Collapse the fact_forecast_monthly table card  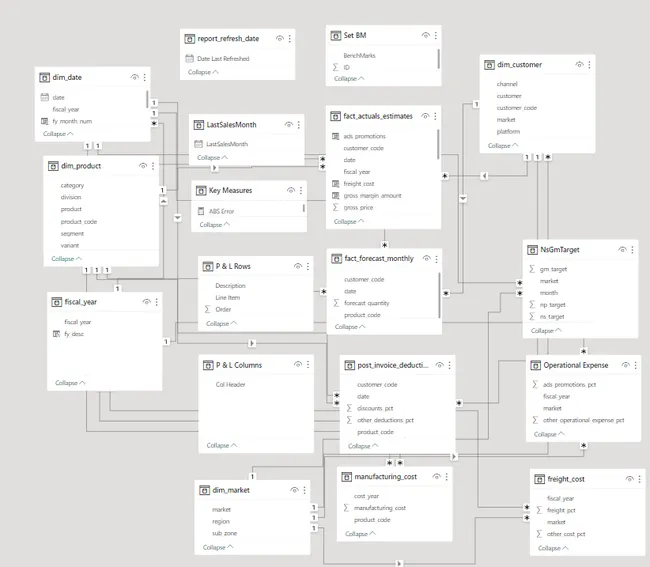(350, 327)
